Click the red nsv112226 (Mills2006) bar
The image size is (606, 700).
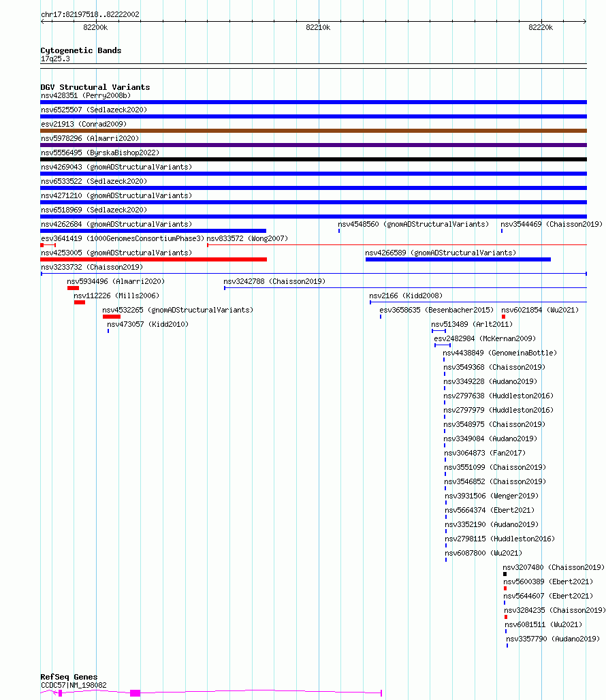pos(80,302)
